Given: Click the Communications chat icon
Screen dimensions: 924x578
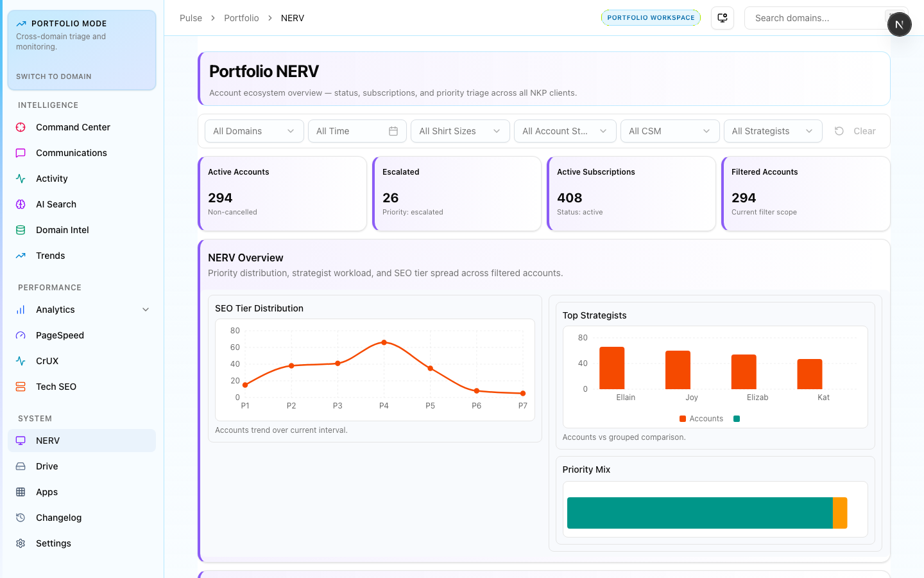Looking at the screenshot, I should (21, 153).
